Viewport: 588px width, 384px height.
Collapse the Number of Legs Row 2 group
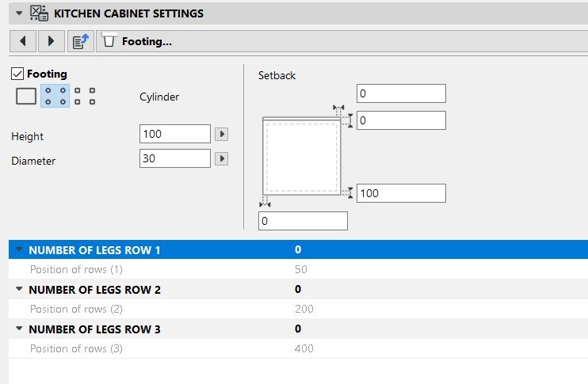(x=19, y=290)
